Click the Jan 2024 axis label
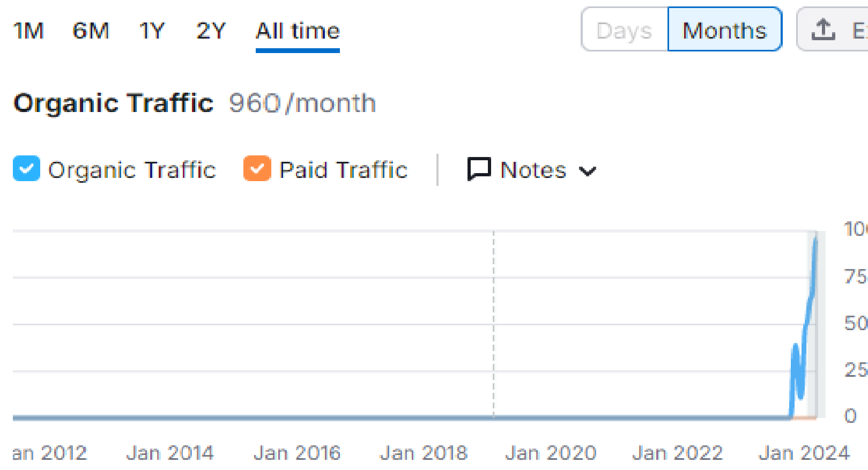868x470 pixels. click(x=804, y=453)
